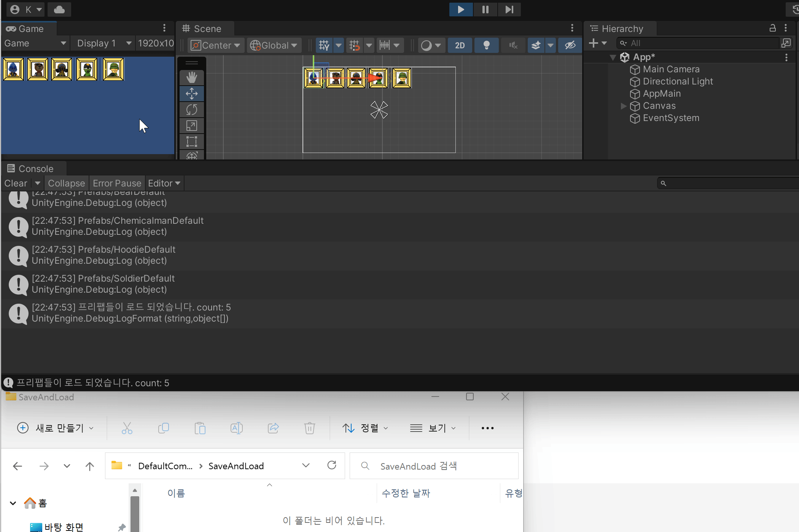The width and height of the screenshot is (799, 532).
Task: Select the Scale tool in Scene
Action: [x=192, y=126]
